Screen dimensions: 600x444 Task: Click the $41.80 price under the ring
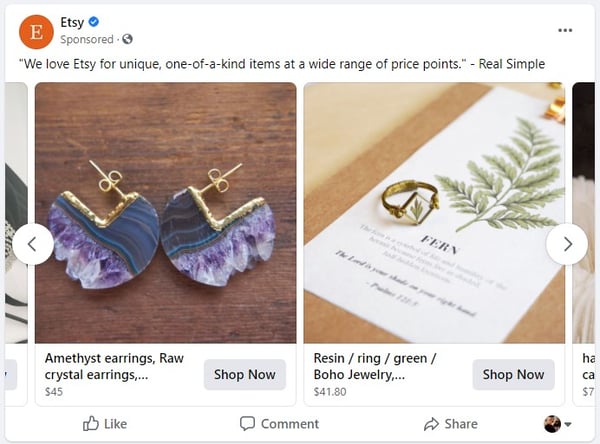329,392
